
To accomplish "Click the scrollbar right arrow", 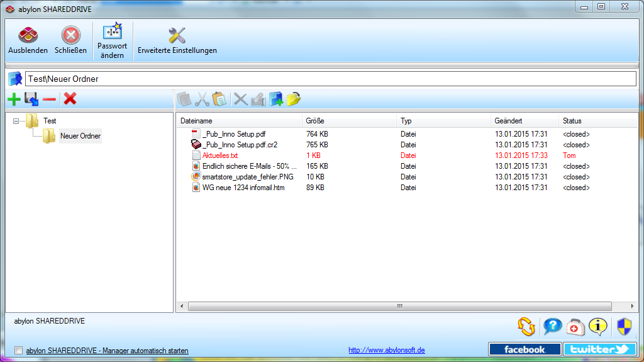I will [632, 306].
